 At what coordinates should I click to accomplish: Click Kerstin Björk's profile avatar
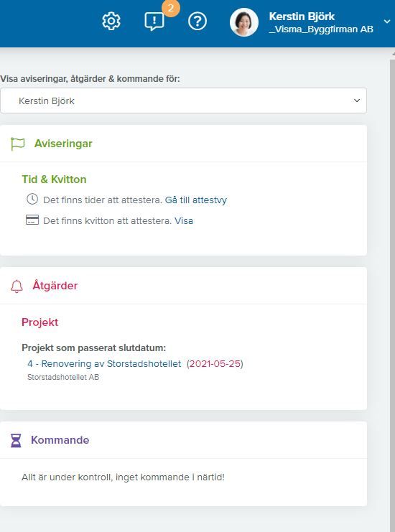click(244, 22)
